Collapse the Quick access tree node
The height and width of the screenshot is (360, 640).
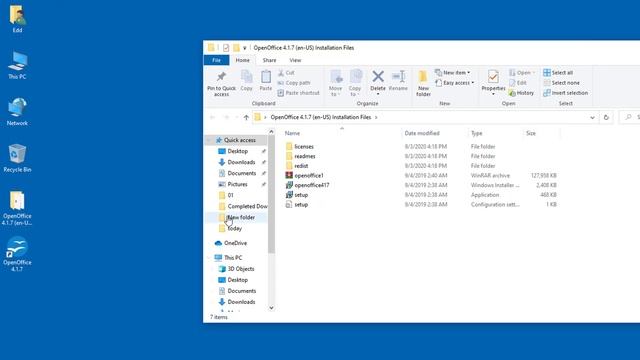[x=209, y=140]
